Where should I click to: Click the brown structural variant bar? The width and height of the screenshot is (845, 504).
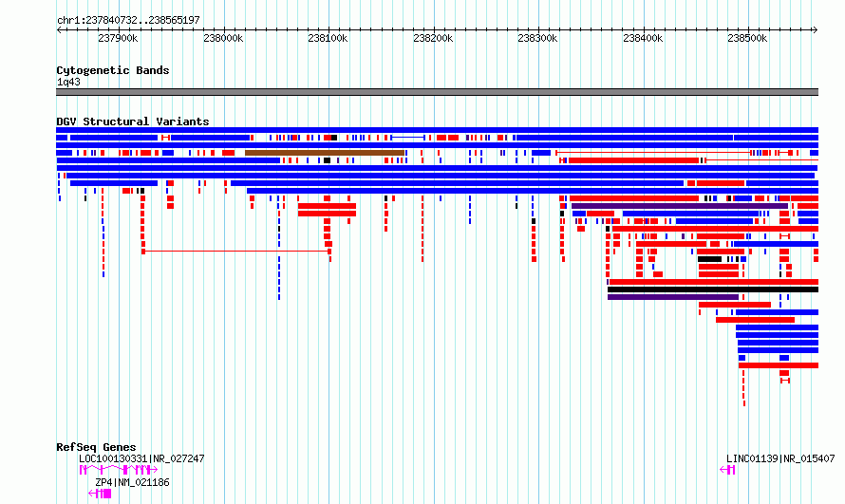325,153
